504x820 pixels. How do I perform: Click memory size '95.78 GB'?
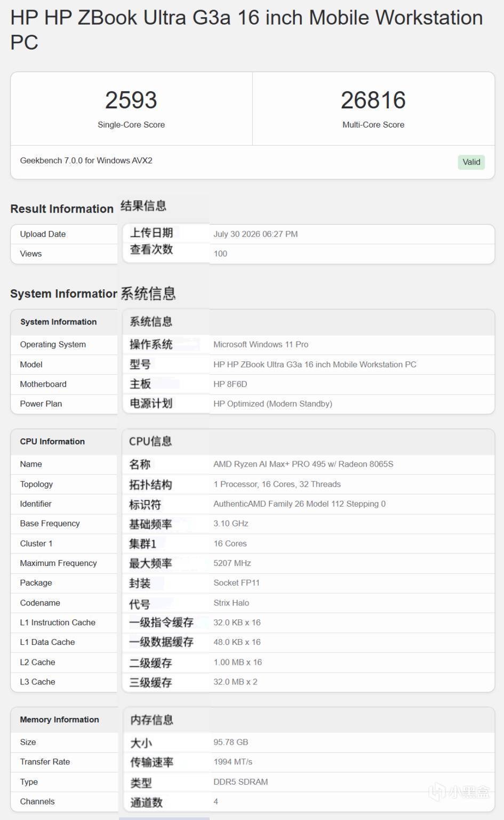(230, 742)
